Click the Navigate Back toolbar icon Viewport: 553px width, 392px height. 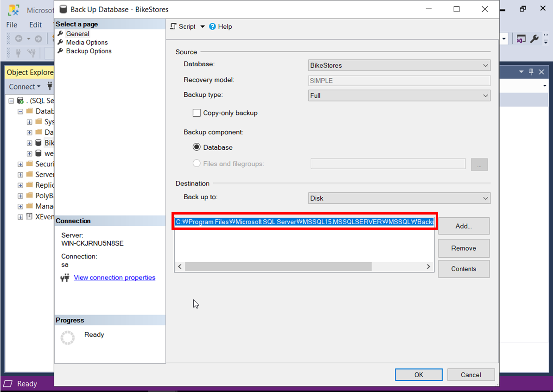pos(19,38)
